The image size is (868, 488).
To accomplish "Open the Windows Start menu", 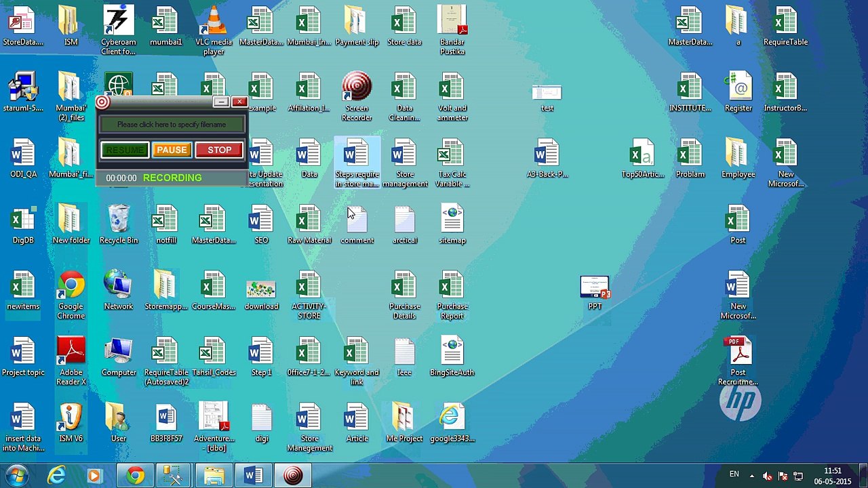I will tap(16, 476).
